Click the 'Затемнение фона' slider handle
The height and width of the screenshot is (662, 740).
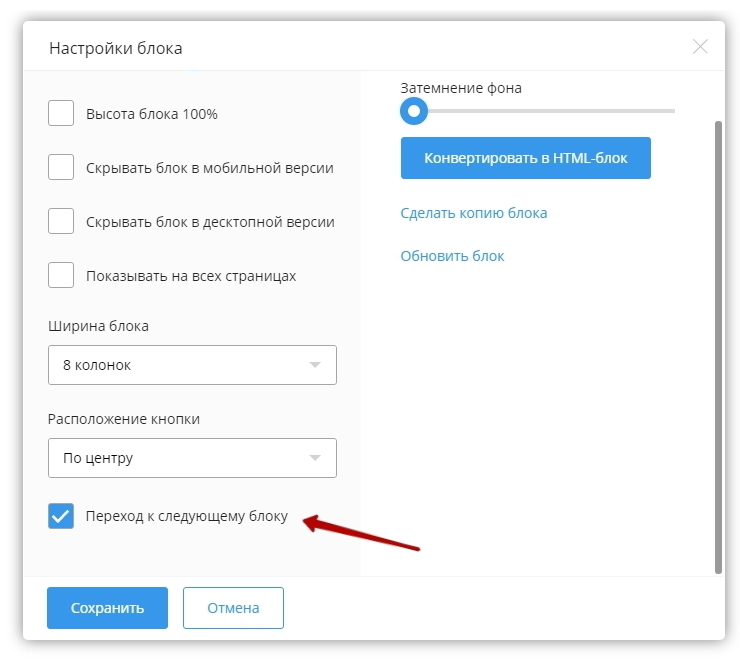[x=413, y=111]
